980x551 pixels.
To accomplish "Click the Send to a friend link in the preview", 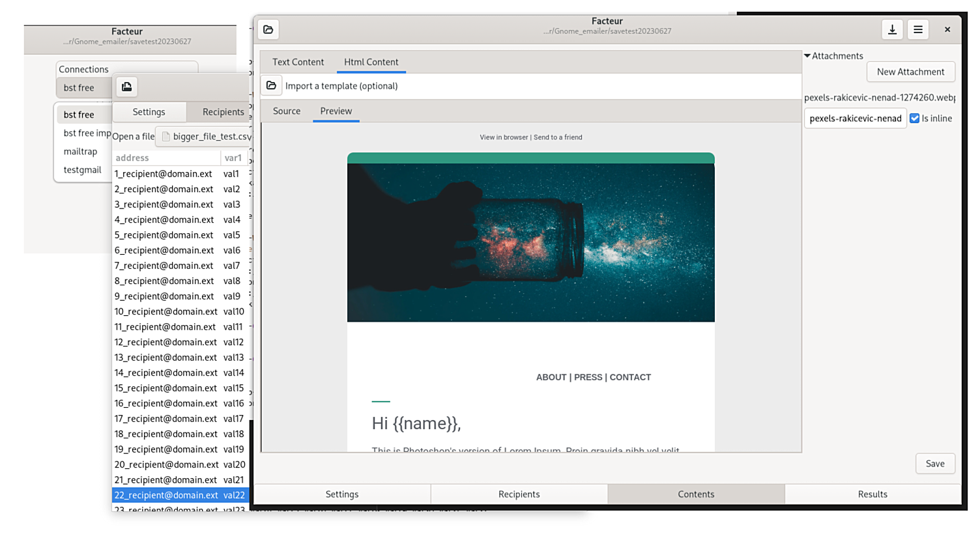I will click(x=557, y=137).
